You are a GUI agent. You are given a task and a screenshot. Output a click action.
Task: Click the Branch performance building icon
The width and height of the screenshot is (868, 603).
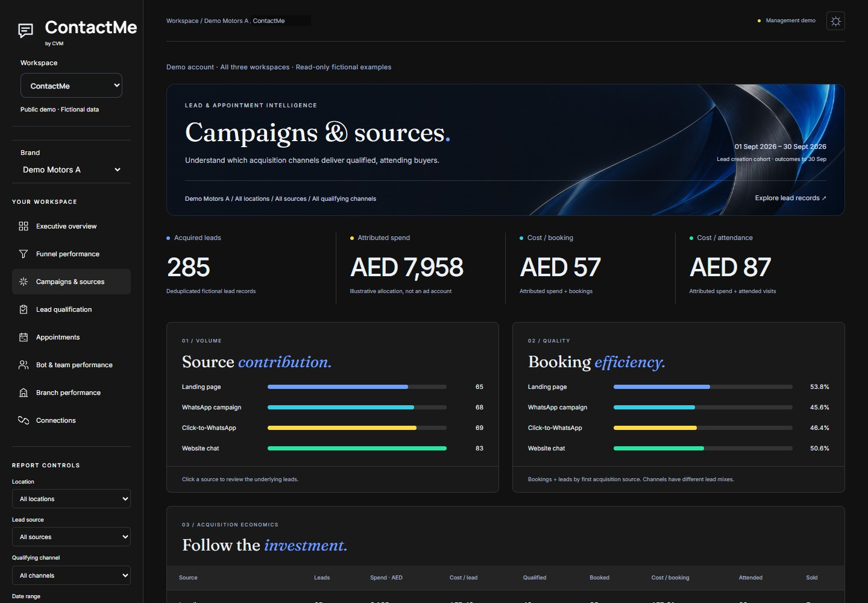pos(24,393)
